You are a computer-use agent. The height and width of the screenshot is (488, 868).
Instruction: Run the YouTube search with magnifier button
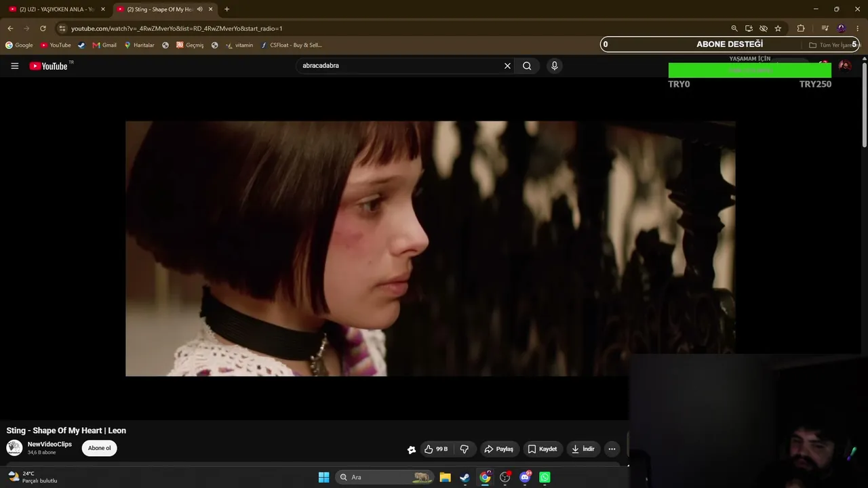(527, 66)
